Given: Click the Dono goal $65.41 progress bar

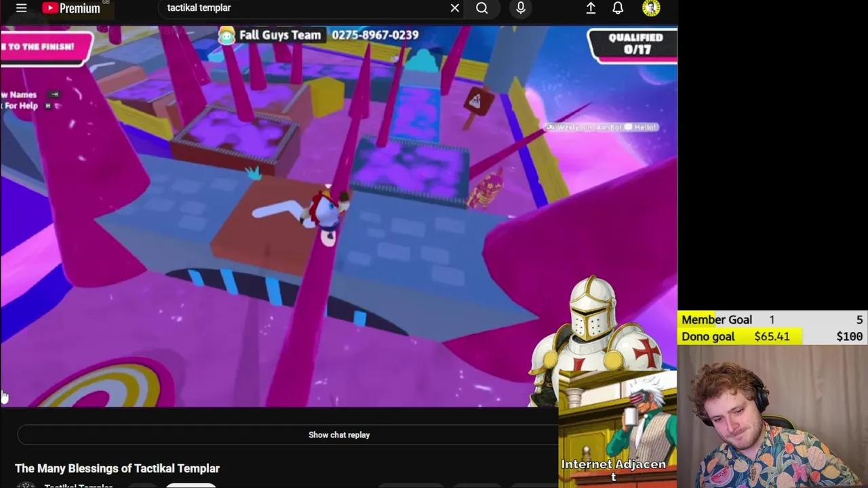Looking at the screenshot, I should pyautogui.click(x=772, y=336).
